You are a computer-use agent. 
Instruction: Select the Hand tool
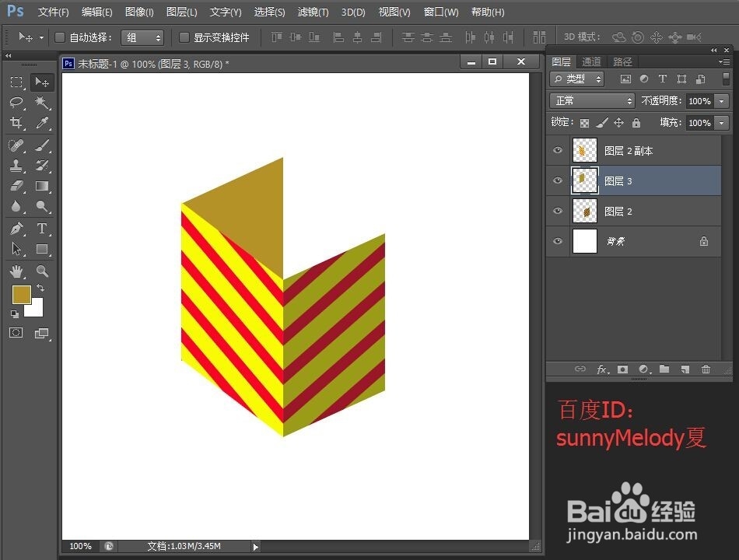coord(16,271)
